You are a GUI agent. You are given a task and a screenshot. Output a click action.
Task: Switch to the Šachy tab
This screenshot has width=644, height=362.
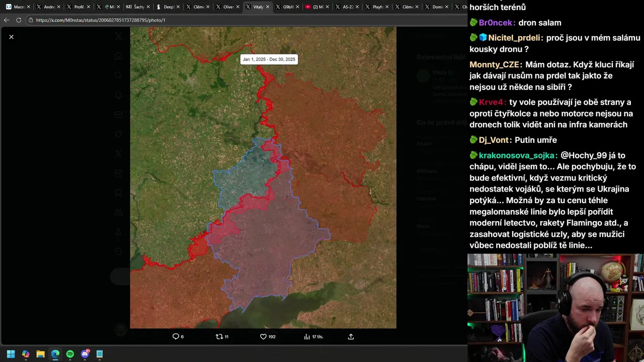[x=138, y=7]
